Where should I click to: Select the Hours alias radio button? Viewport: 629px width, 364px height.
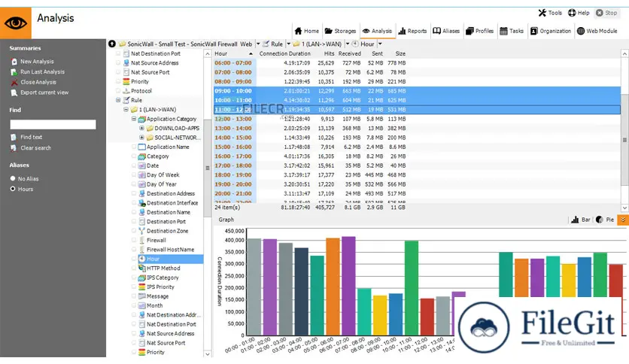tap(13, 189)
